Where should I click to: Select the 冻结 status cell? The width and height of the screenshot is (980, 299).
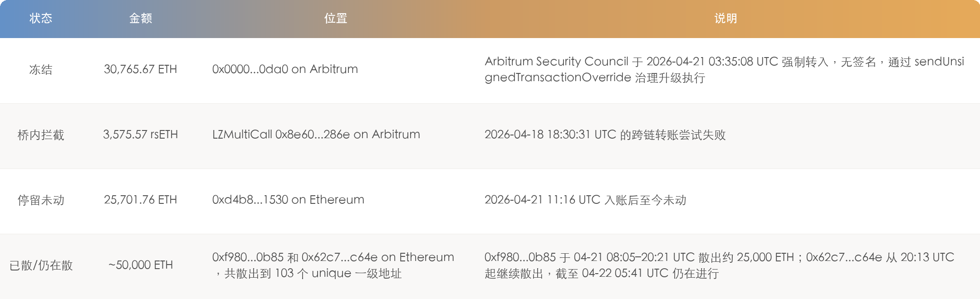pos(41,70)
